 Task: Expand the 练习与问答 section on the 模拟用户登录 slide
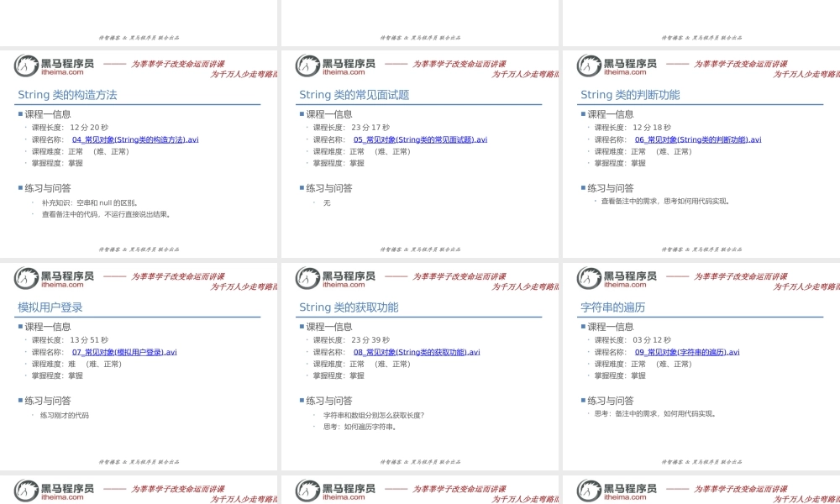[46, 400]
